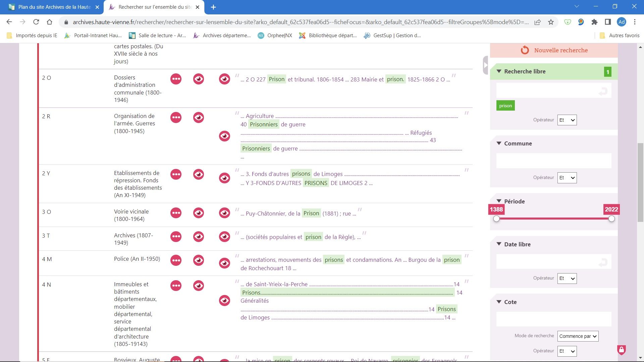The width and height of the screenshot is (644, 362).
Task: Click the three-dots icon for 3 T Archives row
Action: pos(176,237)
